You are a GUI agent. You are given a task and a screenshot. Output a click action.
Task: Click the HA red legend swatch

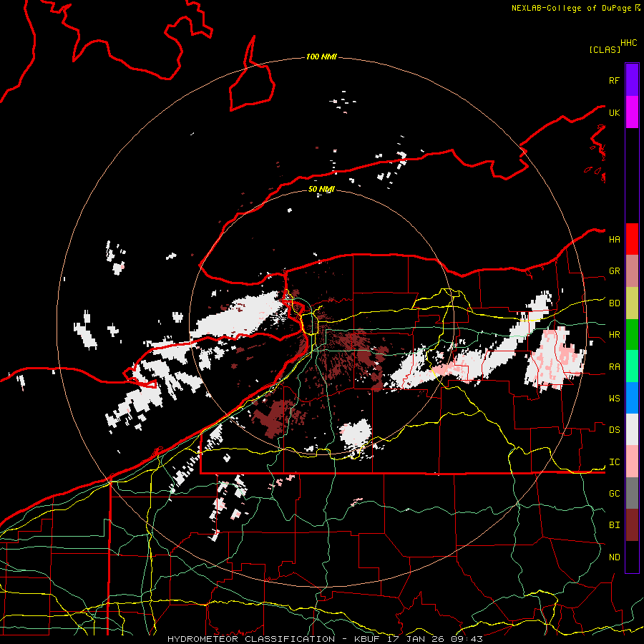[632, 239]
